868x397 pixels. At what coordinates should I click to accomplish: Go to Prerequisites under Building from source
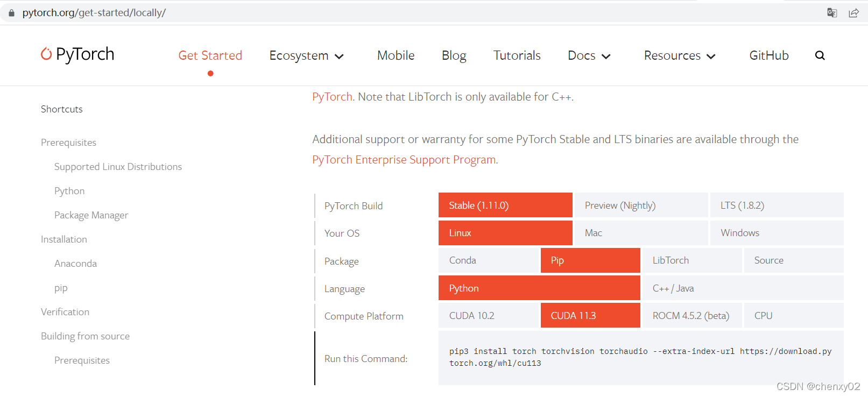[x=82, y=360]
